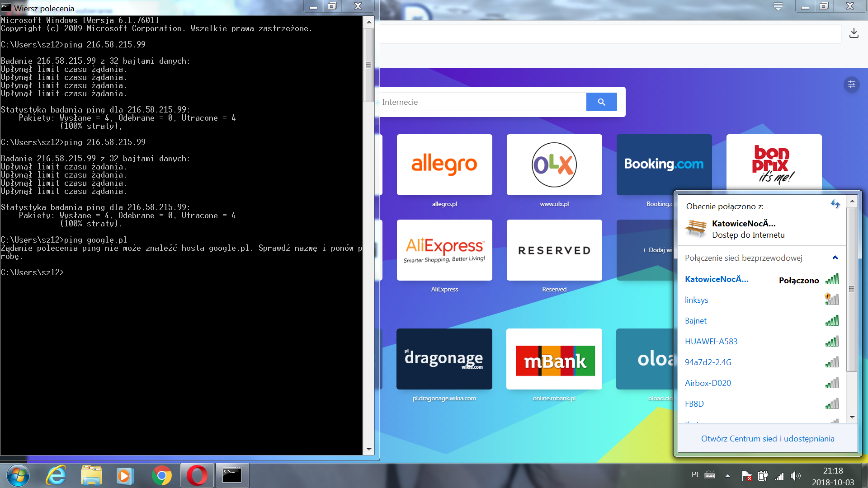Open the Opera tab menu icon in title bar
The width and height of the screenshot is (868, 488).
tap(778, 6)
